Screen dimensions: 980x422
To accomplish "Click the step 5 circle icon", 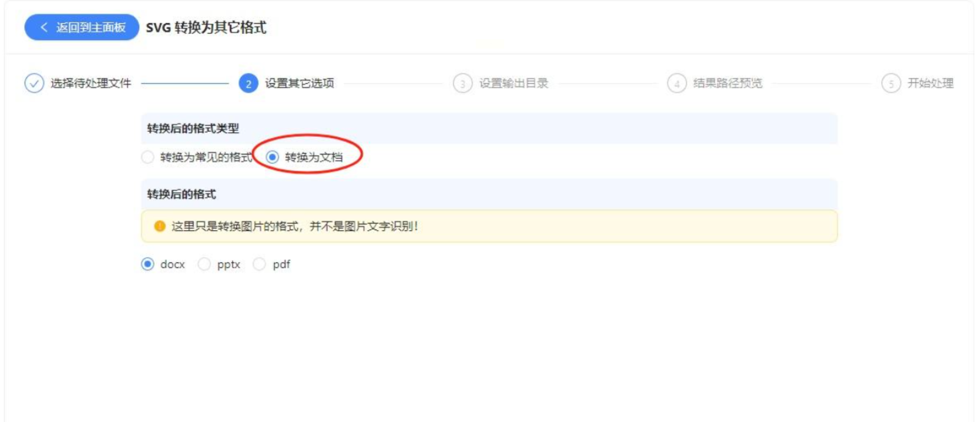I will (891, 83).
